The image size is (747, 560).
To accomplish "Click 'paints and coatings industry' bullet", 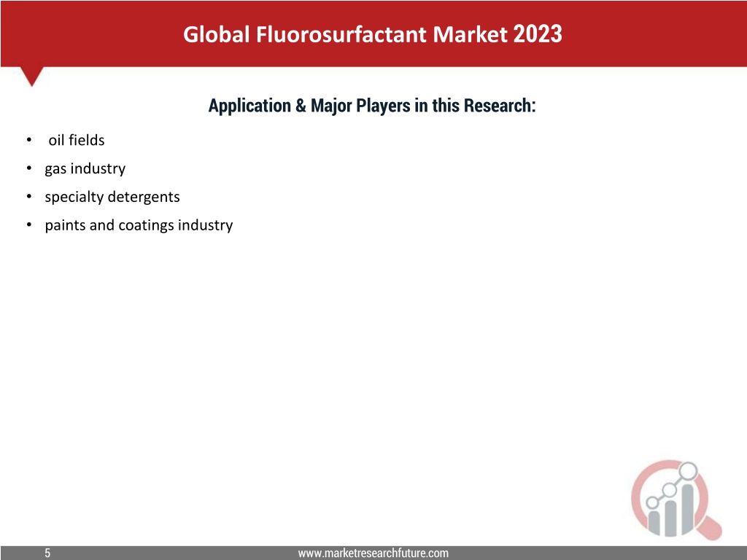I will (x=139, y=225).
